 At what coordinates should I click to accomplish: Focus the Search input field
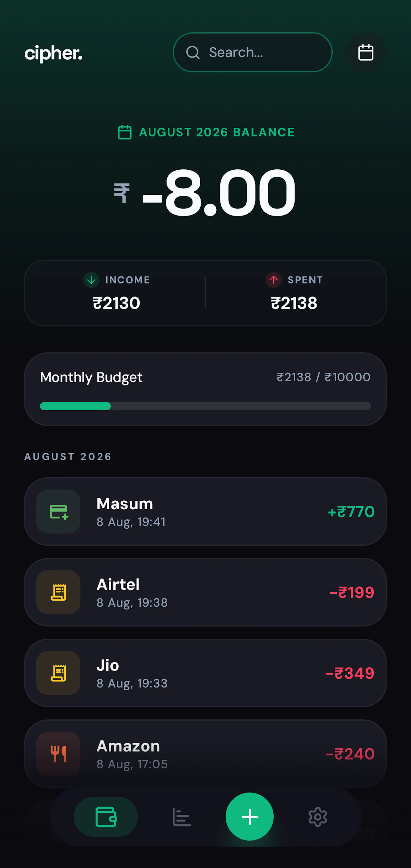[x=253, y=52]
